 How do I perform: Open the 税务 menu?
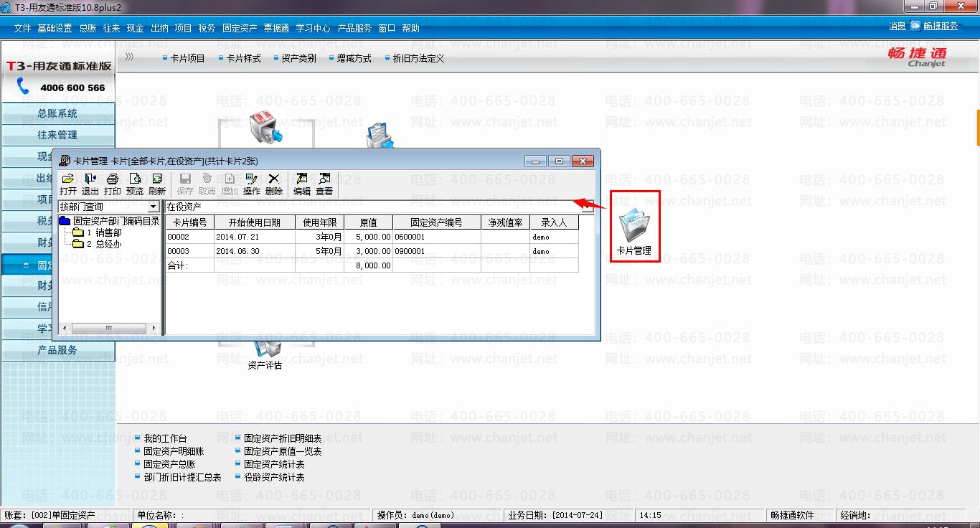tap(207, 28)
